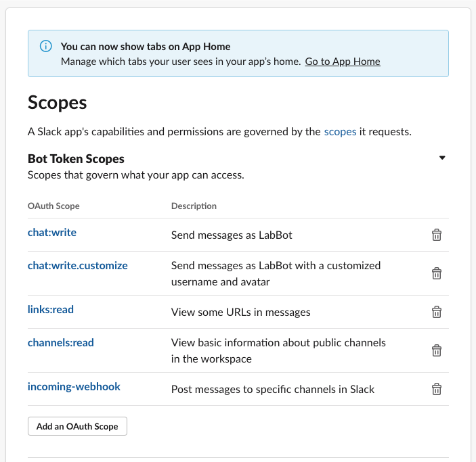Click the Bot Token Scopes heading

tap(76, 159)
